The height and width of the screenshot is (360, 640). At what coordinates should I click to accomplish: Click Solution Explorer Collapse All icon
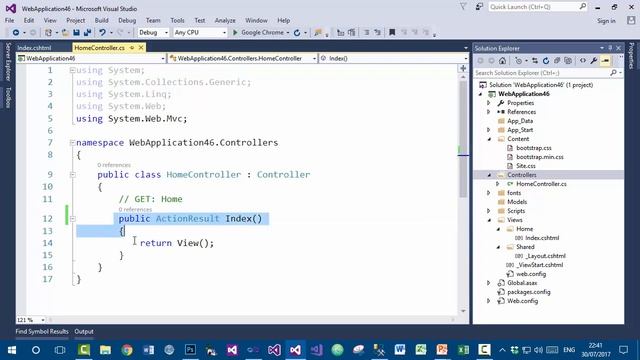(557, 61)
